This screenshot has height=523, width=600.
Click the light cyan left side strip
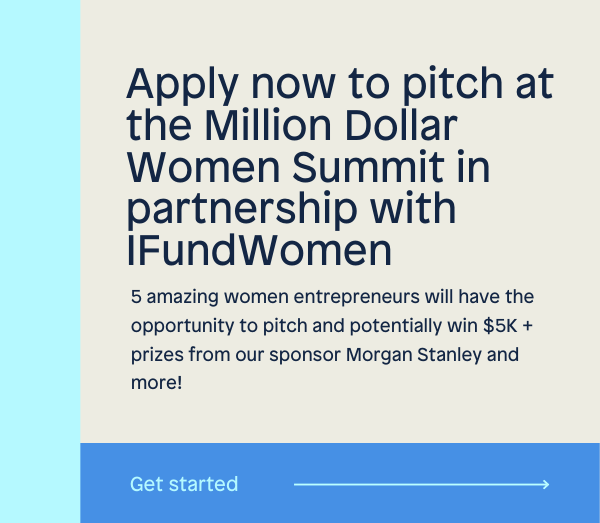tap(40, 261)
